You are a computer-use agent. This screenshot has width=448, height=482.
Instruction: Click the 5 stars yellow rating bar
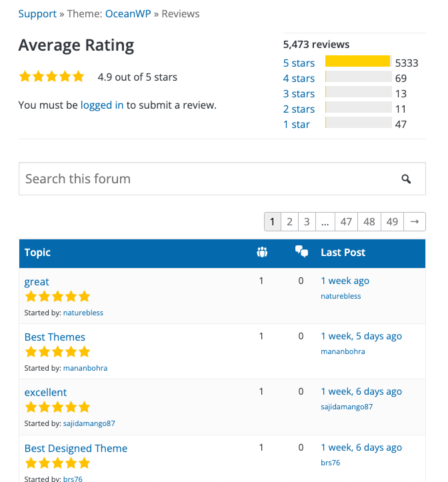pos(357,62)
